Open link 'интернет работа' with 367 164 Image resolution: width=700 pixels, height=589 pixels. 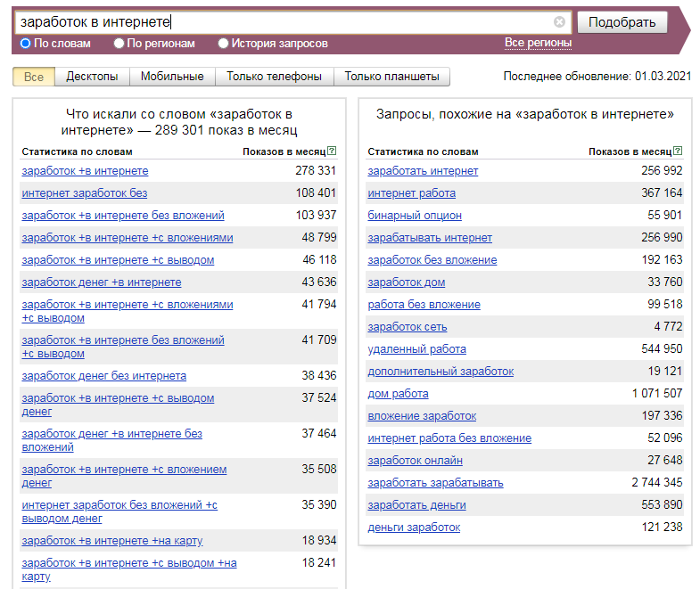412,193
